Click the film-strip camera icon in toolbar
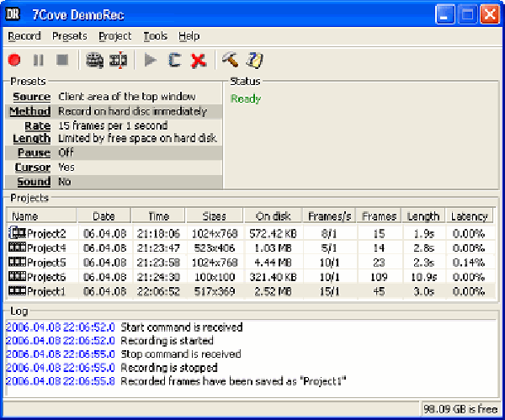Viewport: 505px width, 420px height. point(95,60)
